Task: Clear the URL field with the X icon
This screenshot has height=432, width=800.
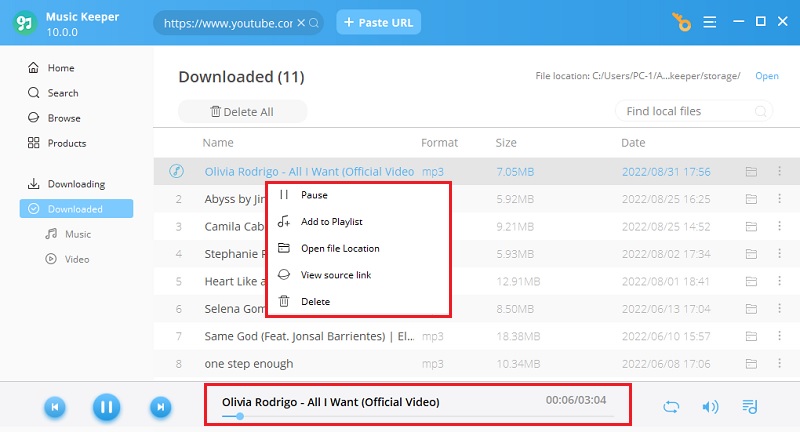Action: [301, 23]
